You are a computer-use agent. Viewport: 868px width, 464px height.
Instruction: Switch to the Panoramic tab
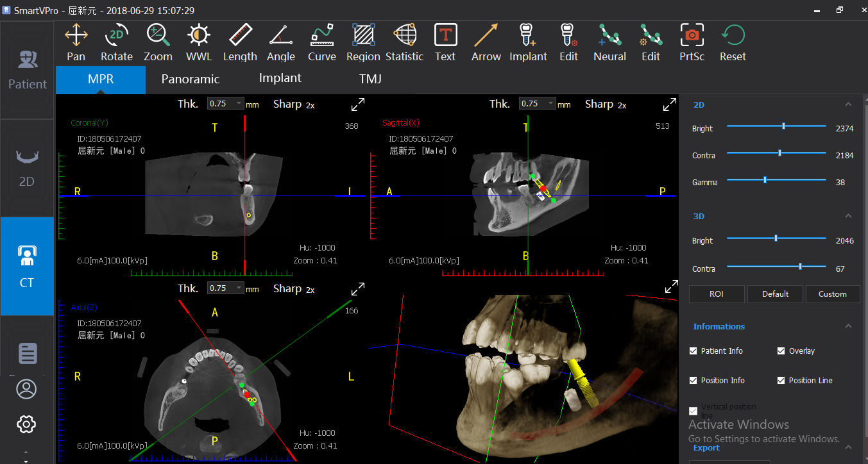(190, 78)
